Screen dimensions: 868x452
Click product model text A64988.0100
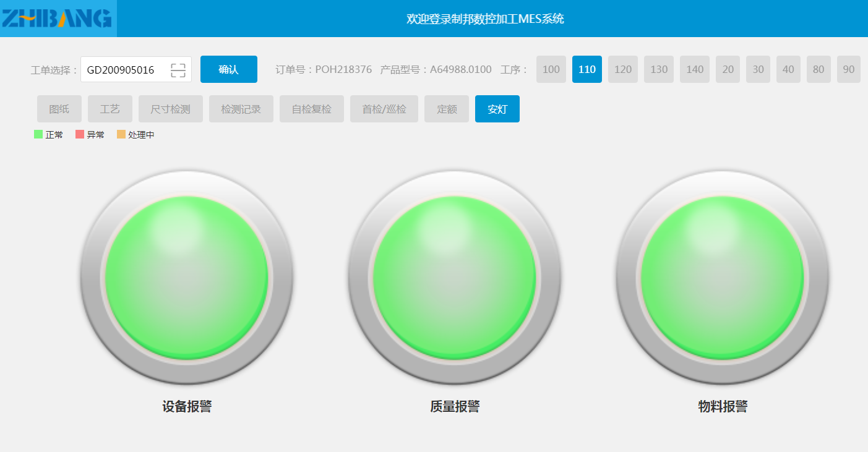click(x=462, y=69)
